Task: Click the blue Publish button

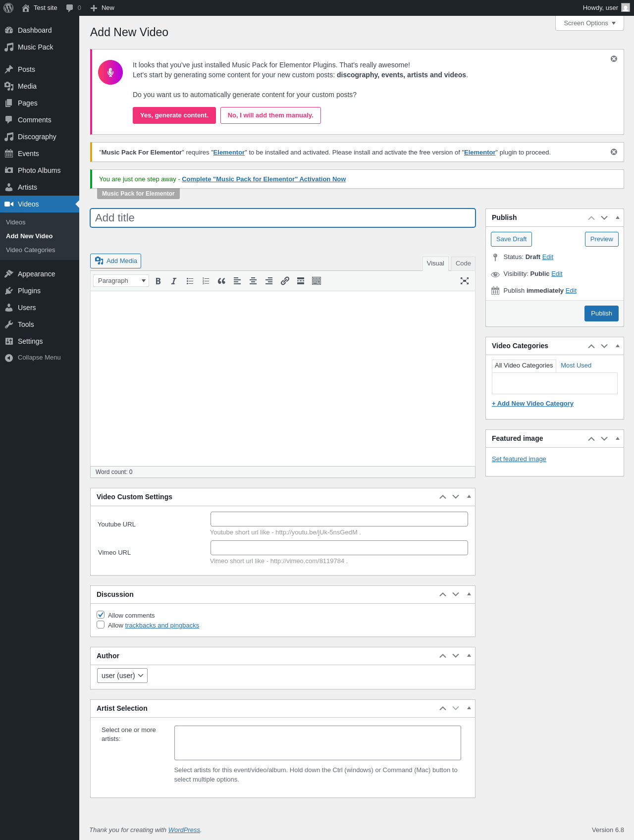Action: [x=601, y=314]
